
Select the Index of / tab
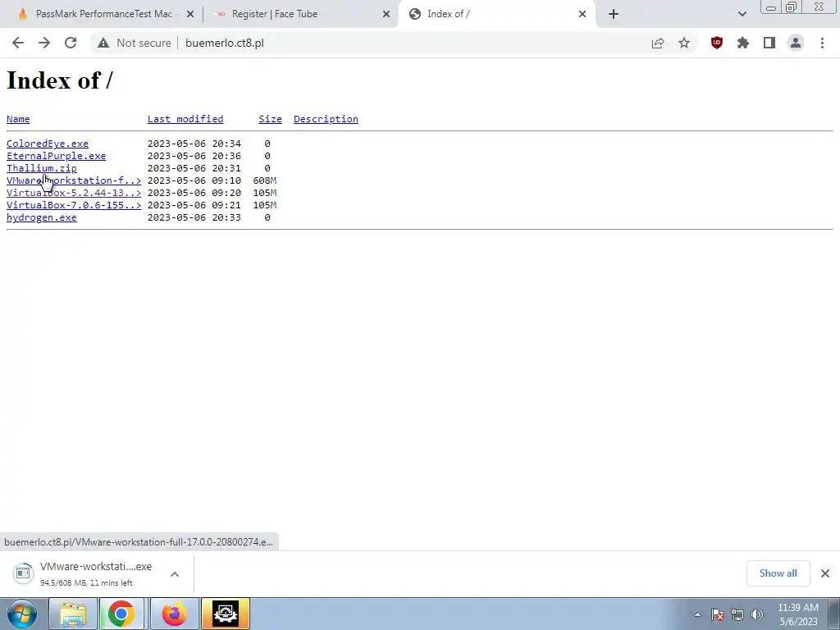[x=495, y=14]
